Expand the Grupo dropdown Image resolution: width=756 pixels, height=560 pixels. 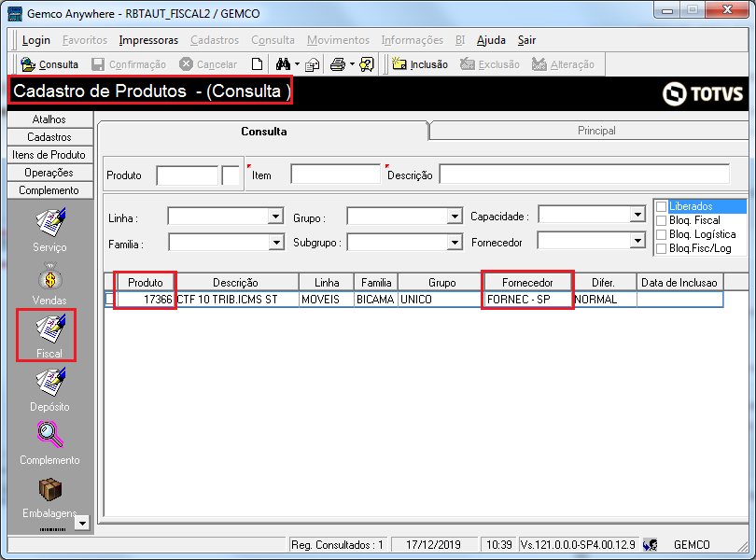(455, 217)
